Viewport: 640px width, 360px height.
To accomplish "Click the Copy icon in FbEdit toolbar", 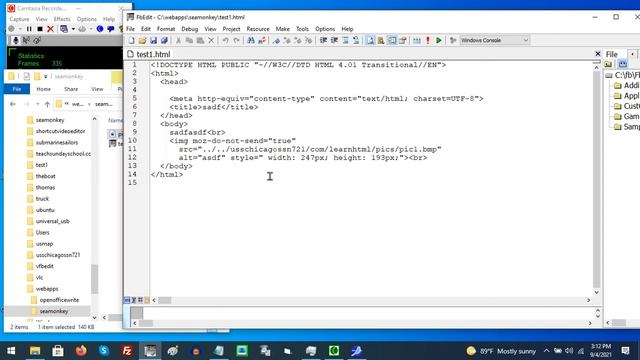I will (x=189, y=40).
